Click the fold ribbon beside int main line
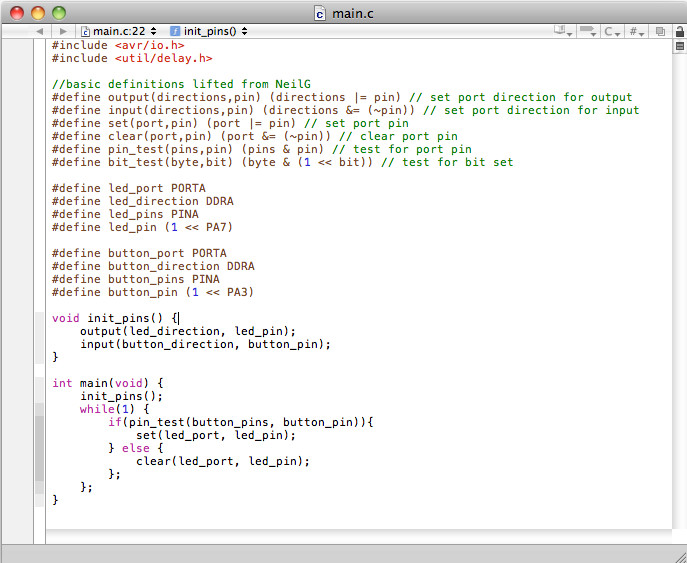687x563 pixels. (39, 383)
